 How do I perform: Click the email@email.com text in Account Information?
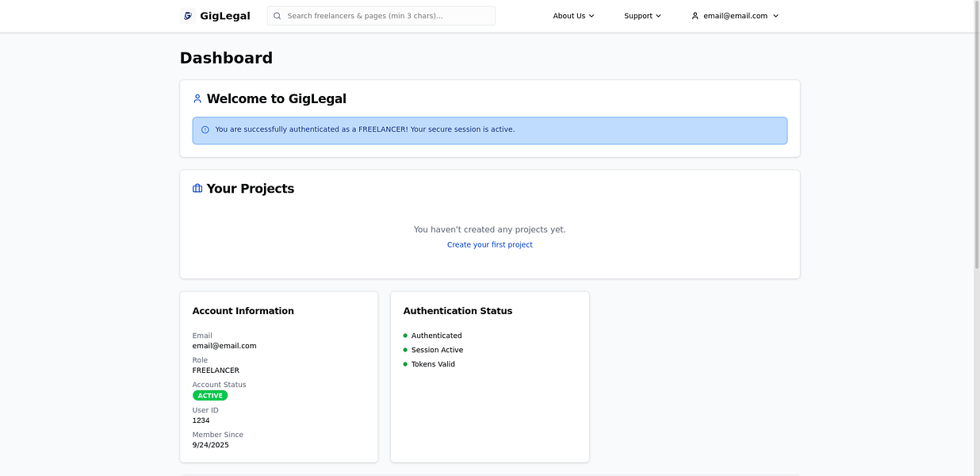click(224, 345)
